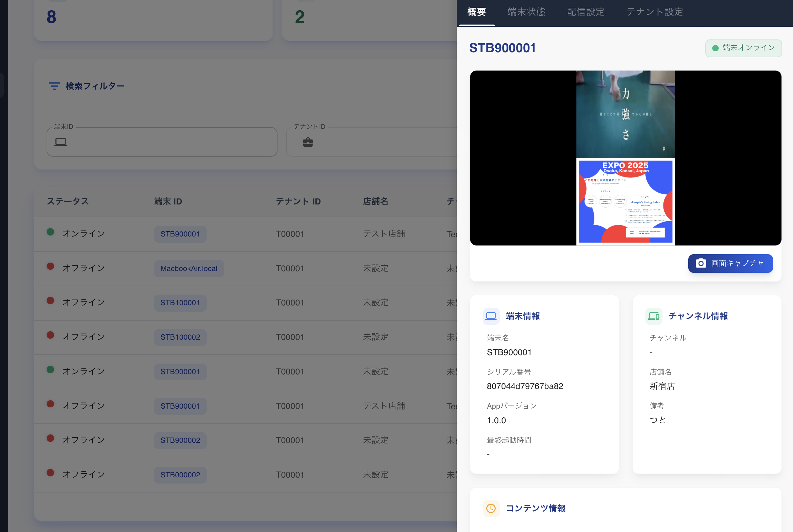Click into the 端末ID filter field

click(x=170, y=142)
